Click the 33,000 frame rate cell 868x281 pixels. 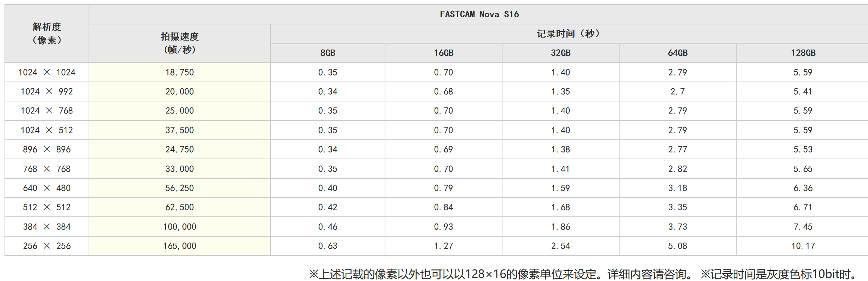[x=180, y=169]
